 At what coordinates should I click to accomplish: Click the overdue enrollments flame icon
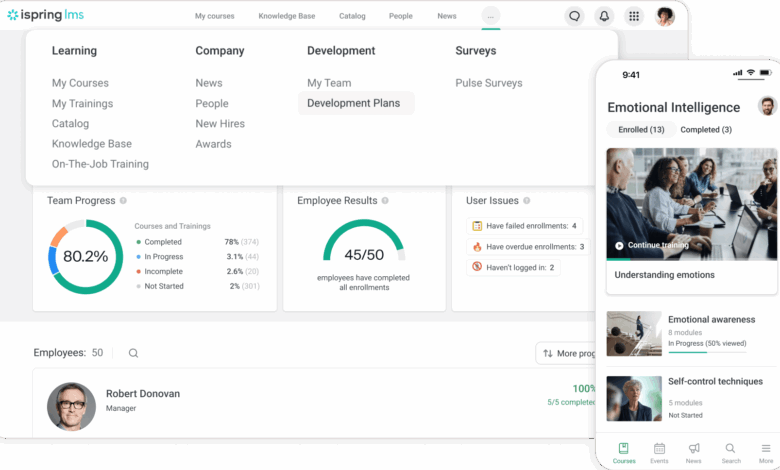[x=477, y=247]
